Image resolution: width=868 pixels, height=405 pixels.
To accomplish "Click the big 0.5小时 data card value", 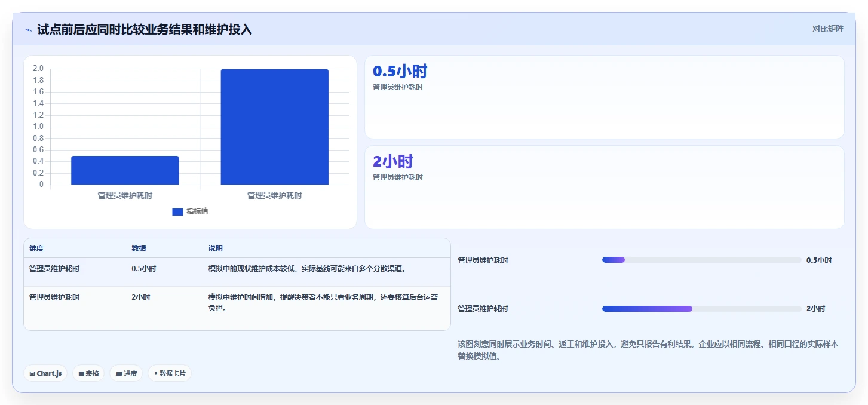I will tap(400, 71).
